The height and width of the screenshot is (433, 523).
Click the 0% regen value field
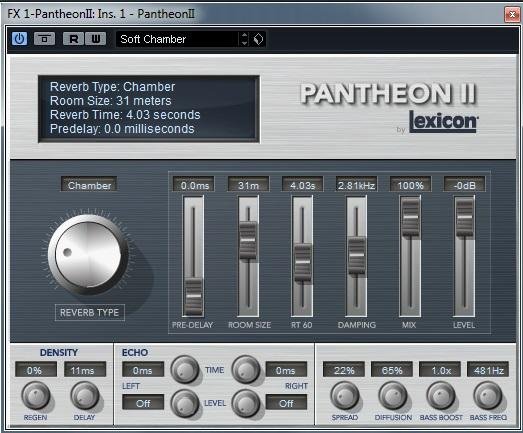click(35, 370)
